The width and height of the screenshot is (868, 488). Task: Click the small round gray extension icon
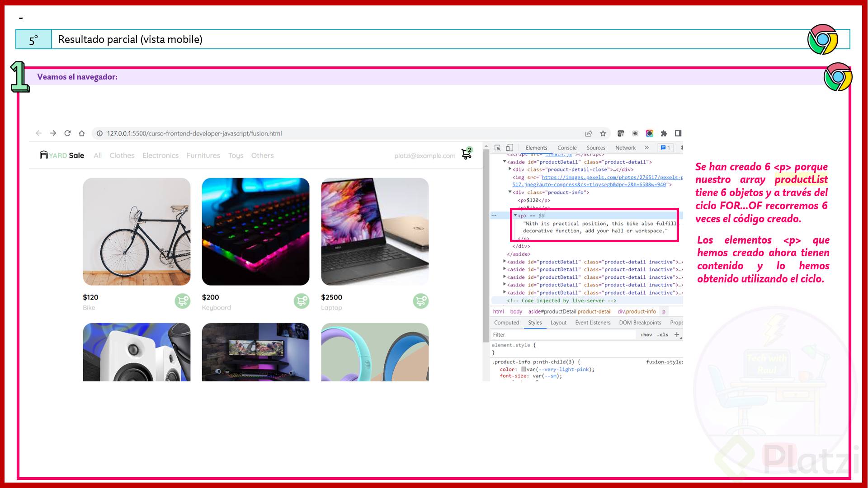[635, 133]
